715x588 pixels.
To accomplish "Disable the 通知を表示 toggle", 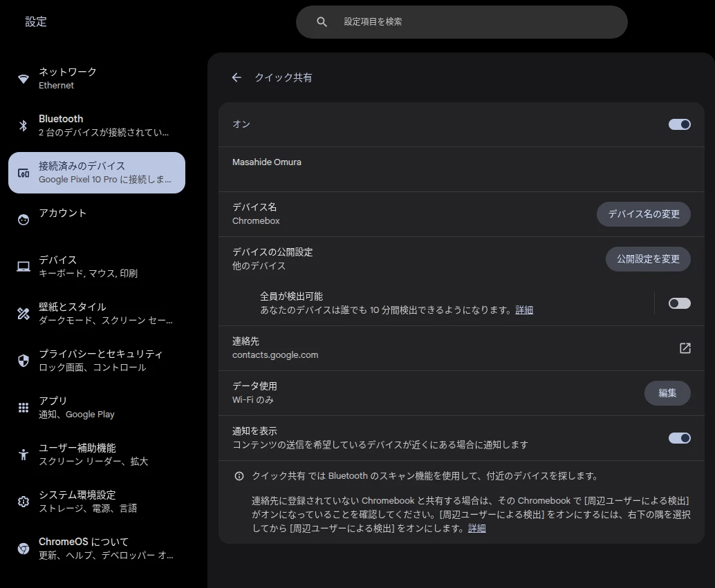I will point(679,437).
